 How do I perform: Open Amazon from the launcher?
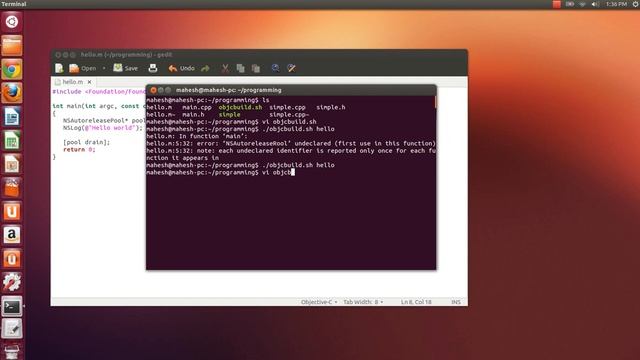click(12, 236)
